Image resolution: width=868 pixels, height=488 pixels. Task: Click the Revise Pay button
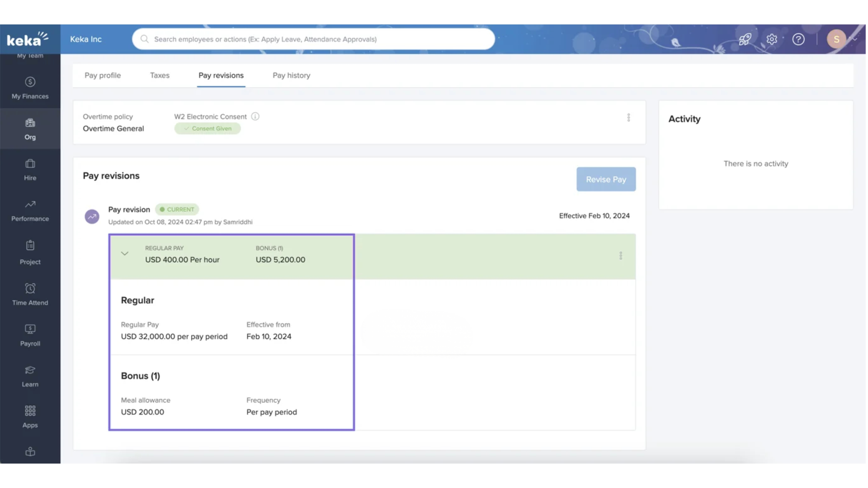pos(606,179)
